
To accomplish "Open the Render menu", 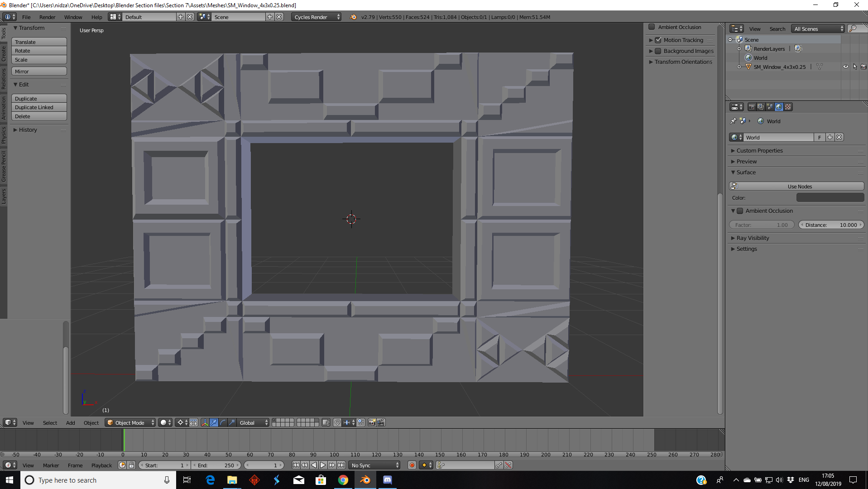I will click(47, 17).
